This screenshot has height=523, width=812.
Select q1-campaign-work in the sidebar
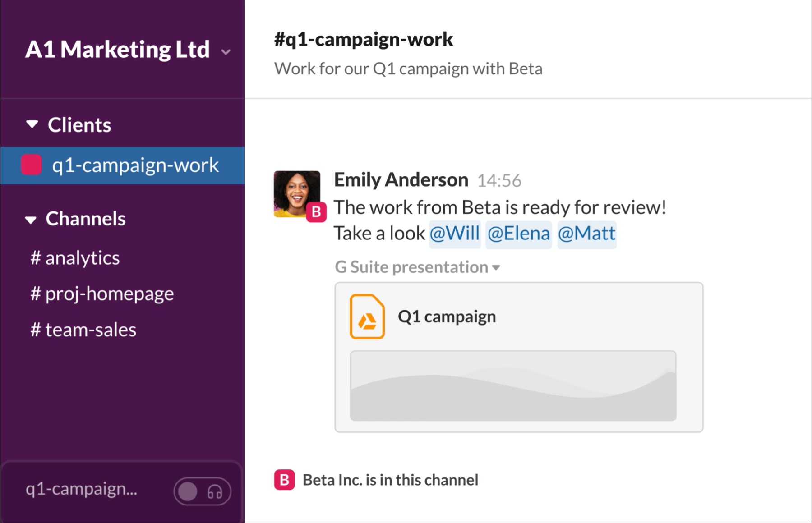pyautogui.click(x=135, y=165)
